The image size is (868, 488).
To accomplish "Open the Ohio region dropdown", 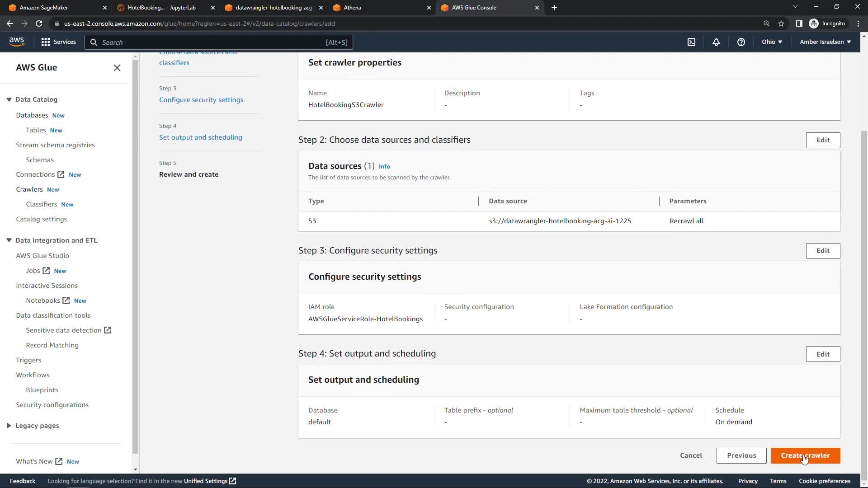I will [x=772, y=42].
